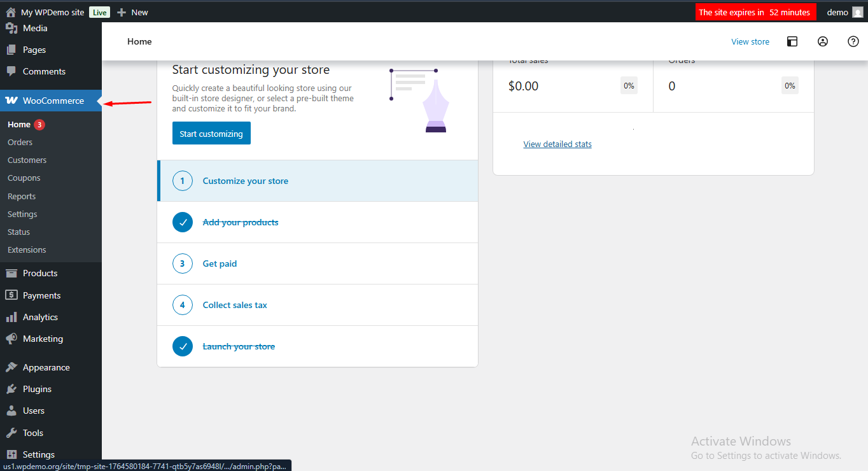This screenshot has width=868, height=471.
Task: Click the checkmark circle for Add your products
Action: point(183,222)
